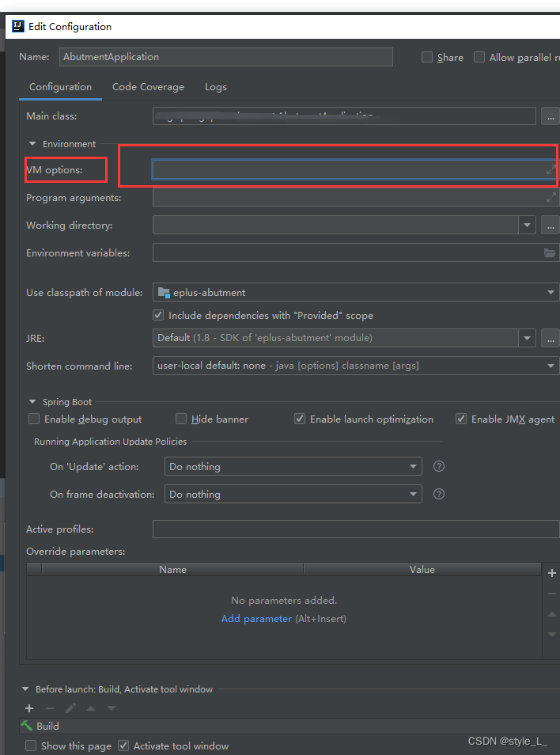Select the pencil edit icon under Before launch
This screenshot has width=560, height=755.
(70, 708)
